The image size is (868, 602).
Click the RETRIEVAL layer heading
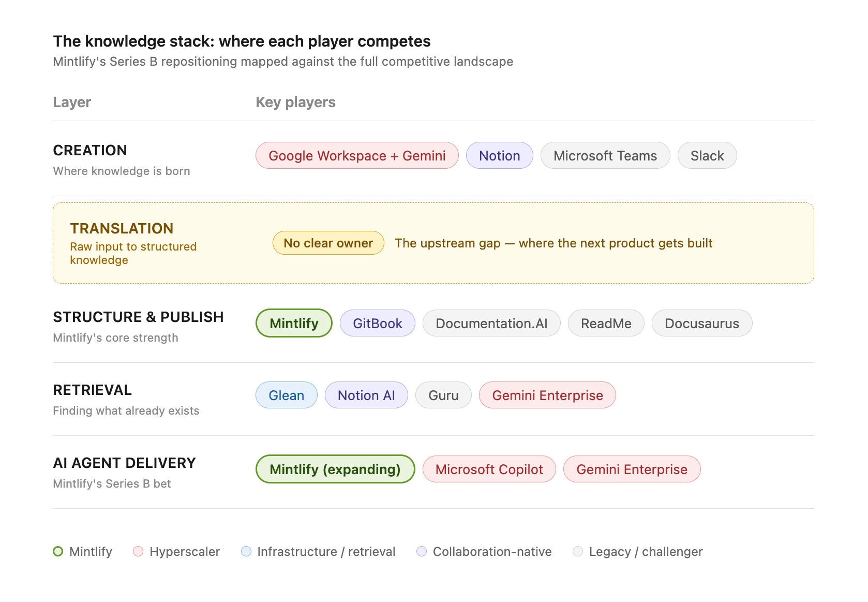[x=92, y=390]
